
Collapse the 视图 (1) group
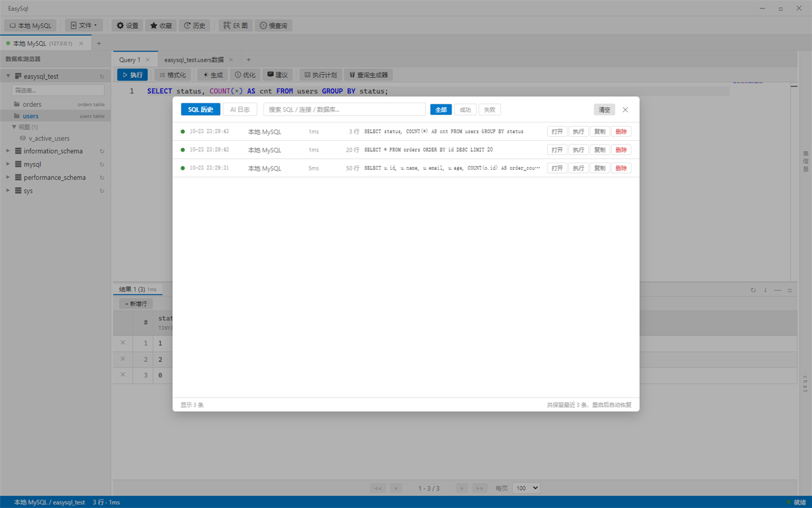[x=14, y=127]
